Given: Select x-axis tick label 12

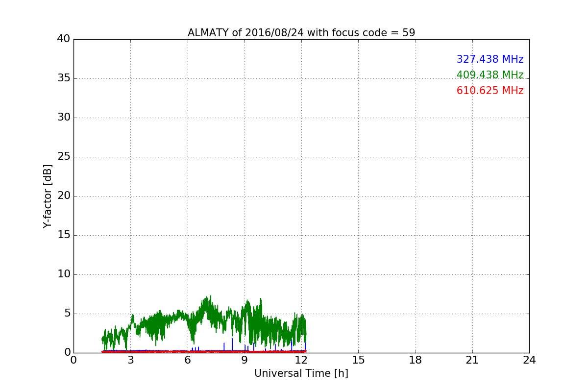Looking at the screenshot, I should click(x=301, y=360).
